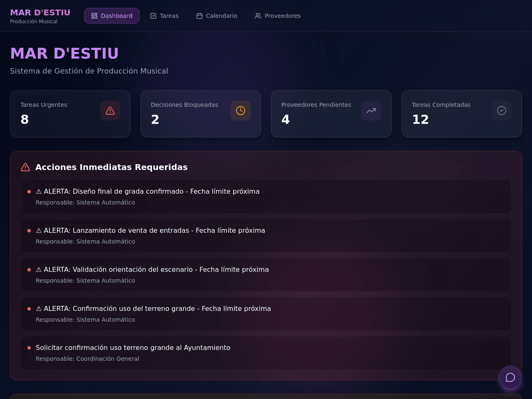Open the Decisiones Bloqueadas stat card
The height and width of the screenshot is (399, 532).
click(201, 114)
